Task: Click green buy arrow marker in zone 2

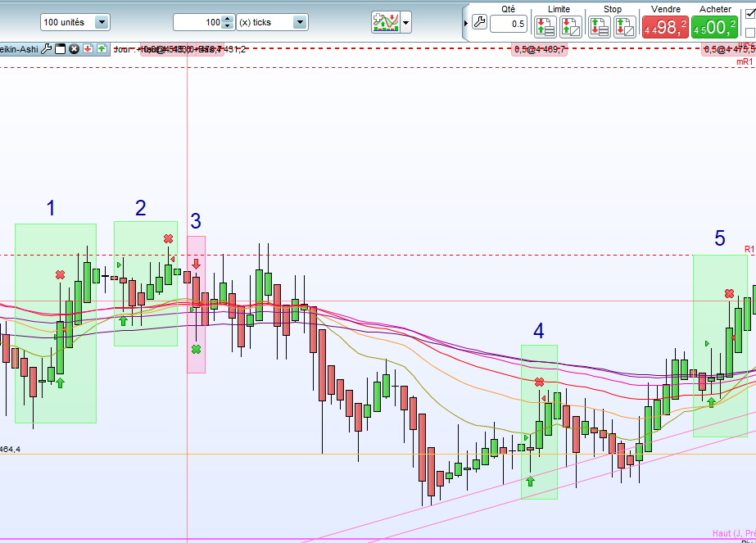Action: [124, 321]
